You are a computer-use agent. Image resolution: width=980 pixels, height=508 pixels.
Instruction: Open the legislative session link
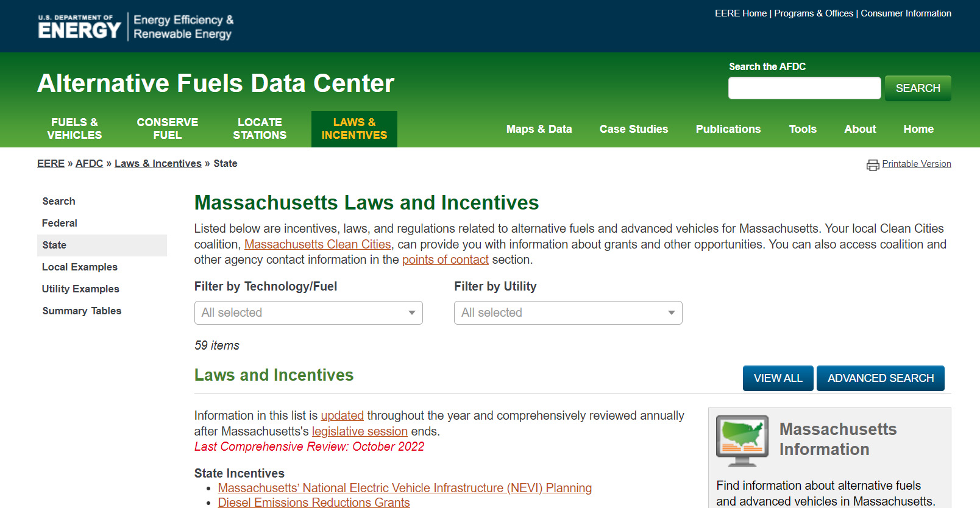[x=360, y=431]
